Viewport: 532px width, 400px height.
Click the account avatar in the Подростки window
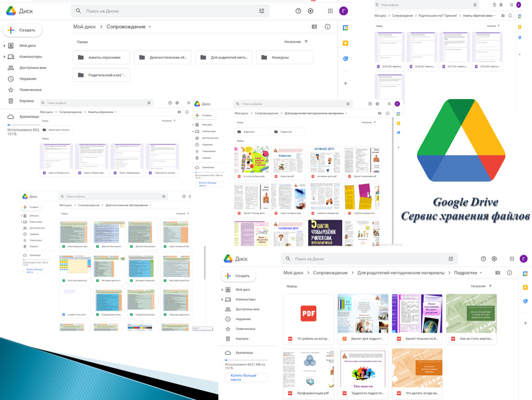coord(524,259)
